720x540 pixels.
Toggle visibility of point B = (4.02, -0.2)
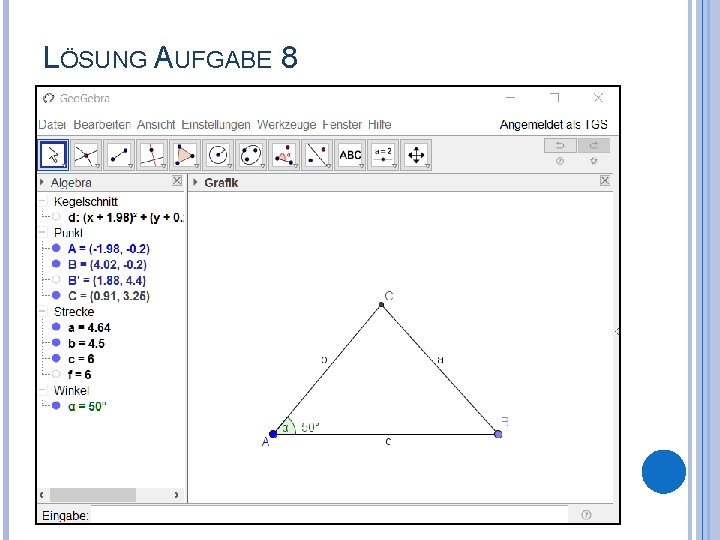click(x=56, y=264)
